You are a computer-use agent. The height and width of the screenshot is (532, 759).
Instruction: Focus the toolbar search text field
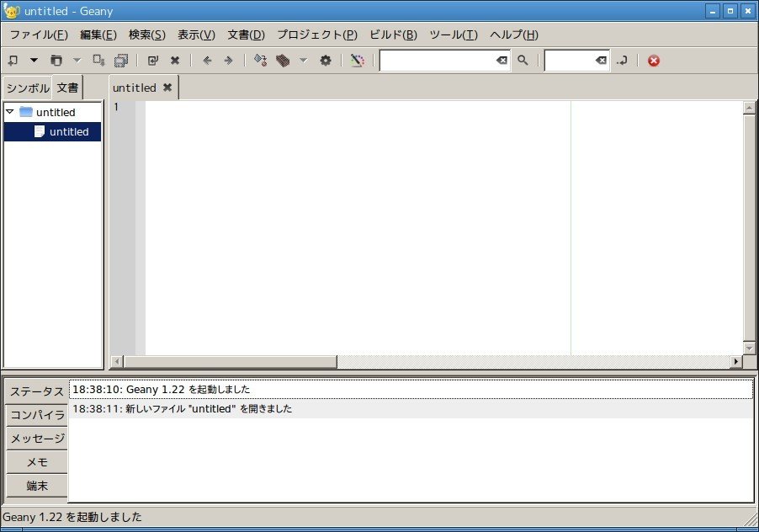click(x=437, y=61)
